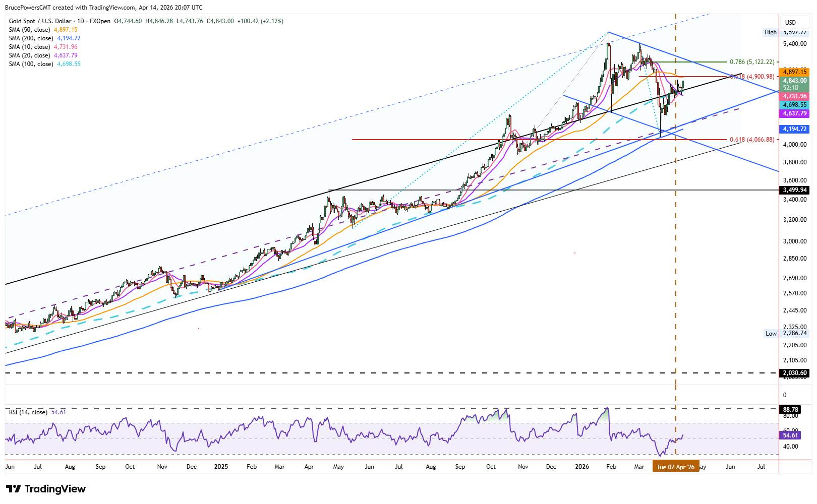The image size is (817, 504).
Task: Click the SMA (50, close) legend entry
Action: click(x=43, y=30)
